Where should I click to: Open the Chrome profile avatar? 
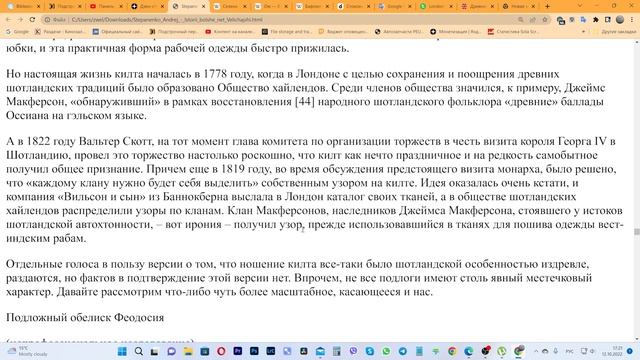620,20
